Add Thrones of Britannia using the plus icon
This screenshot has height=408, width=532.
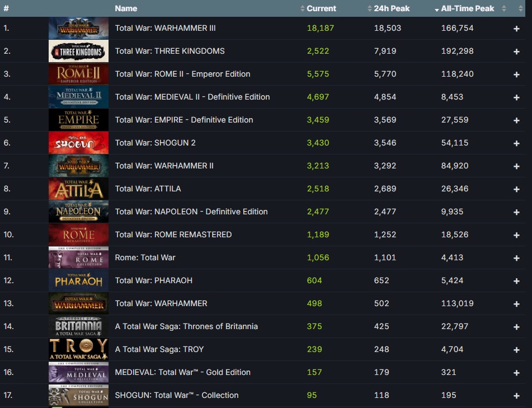pyautogui.click(x=516, y=327)
